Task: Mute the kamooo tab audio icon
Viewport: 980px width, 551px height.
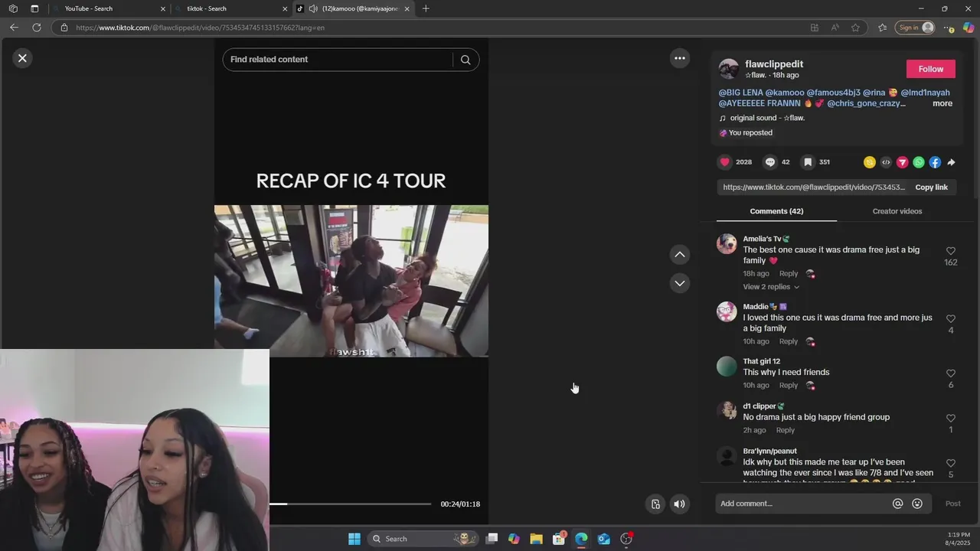Action: 313,8
